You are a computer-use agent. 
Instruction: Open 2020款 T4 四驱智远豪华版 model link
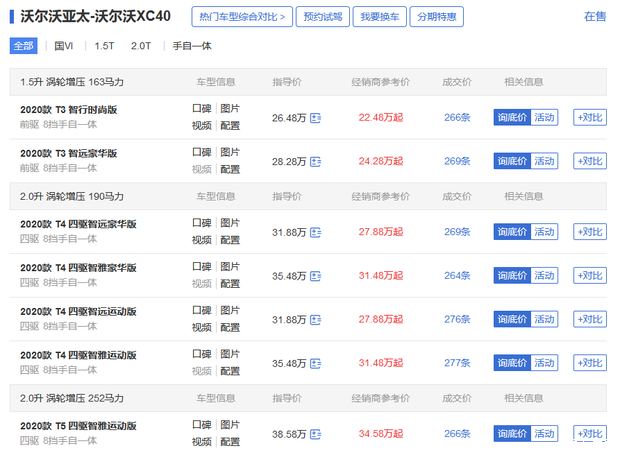[78, 224]
